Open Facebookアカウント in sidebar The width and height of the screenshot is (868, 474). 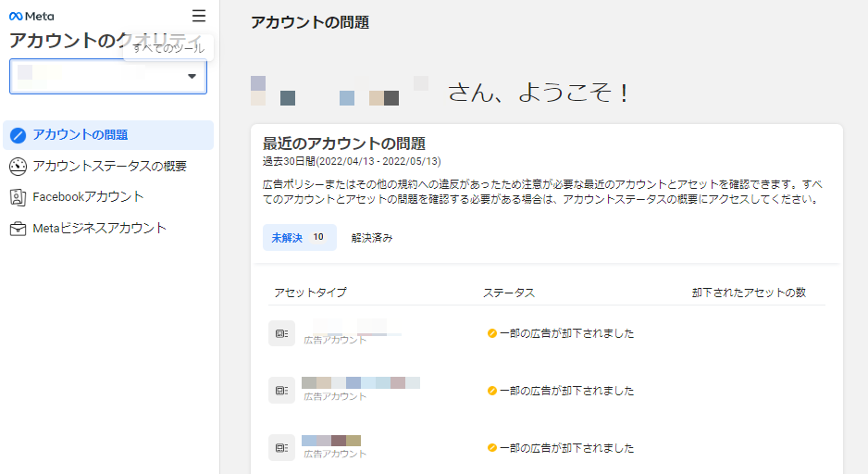point(88,197)
